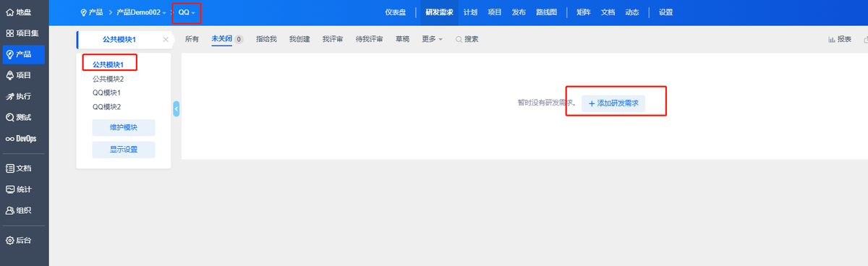This screenshot has width=868, height=266.
Task: Open 项目集 in the sidebar
Action: [x=24, y=33]
